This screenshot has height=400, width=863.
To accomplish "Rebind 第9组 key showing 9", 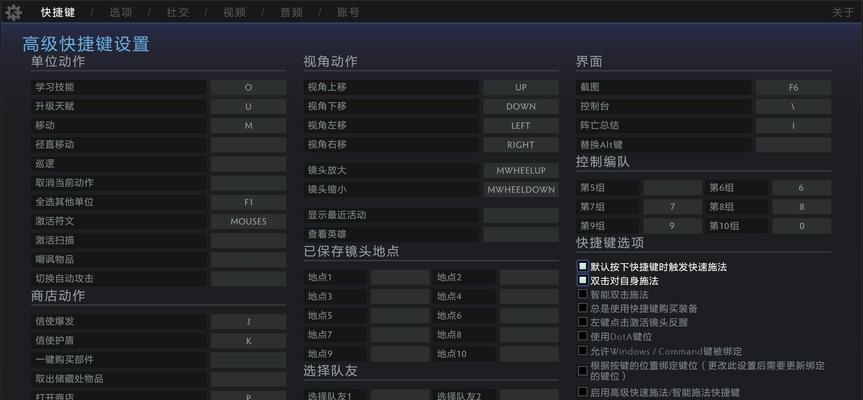I will point(673,226).
